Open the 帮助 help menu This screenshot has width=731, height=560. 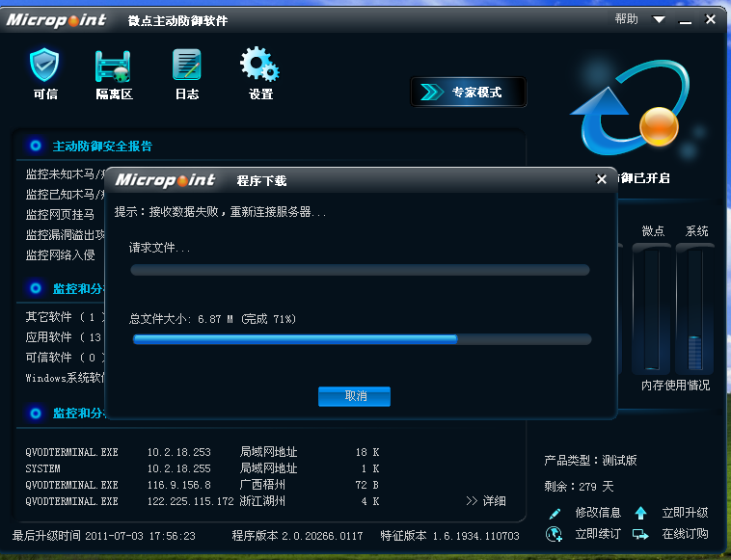tap(626, 19)
